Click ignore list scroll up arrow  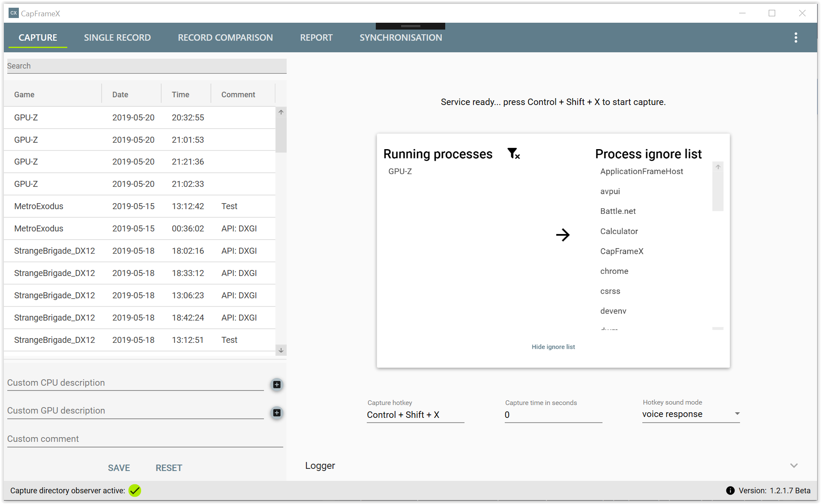(718, 167)
